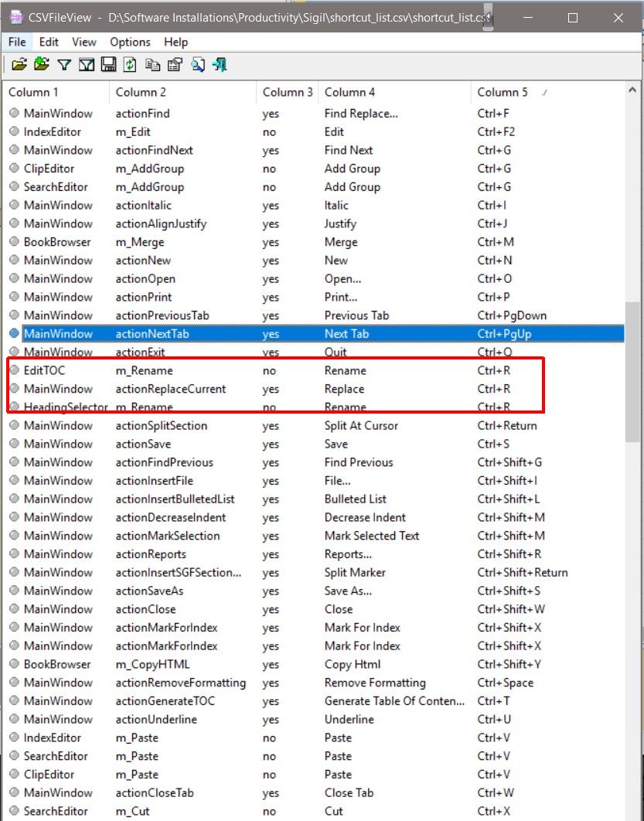Viewport: 644px width, 821px height.
Task: Click the row icon of BookBrowser m_Merge
Action: click(14, 241)
